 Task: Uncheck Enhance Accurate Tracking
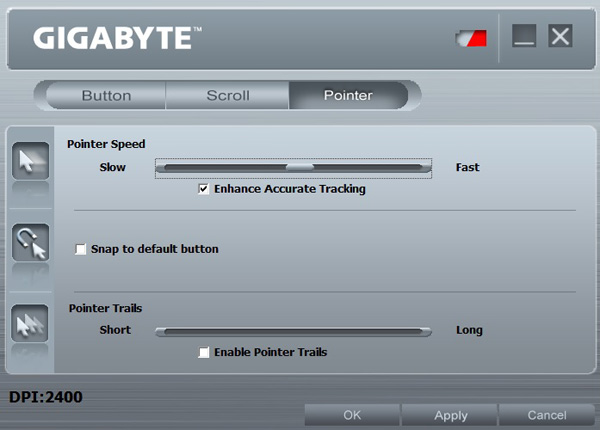pos(204,189)
